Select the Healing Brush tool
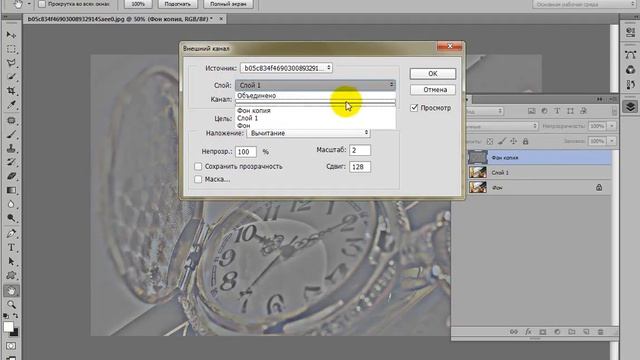The height and width of the screenshot is (360, 640). [11, 120]
